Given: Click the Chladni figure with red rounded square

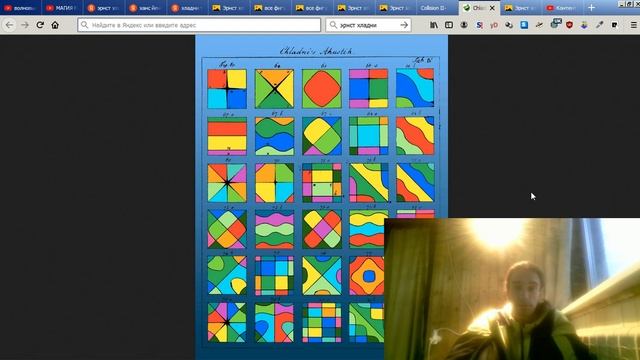Looking at the screenshot, I should [x=322, y=89].
